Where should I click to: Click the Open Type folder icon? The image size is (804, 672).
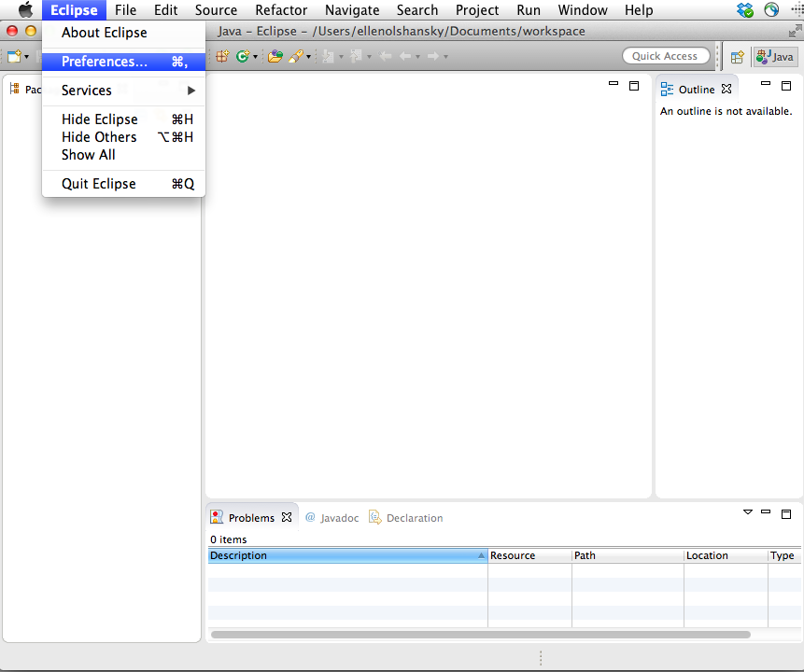(x=275, y=56)
